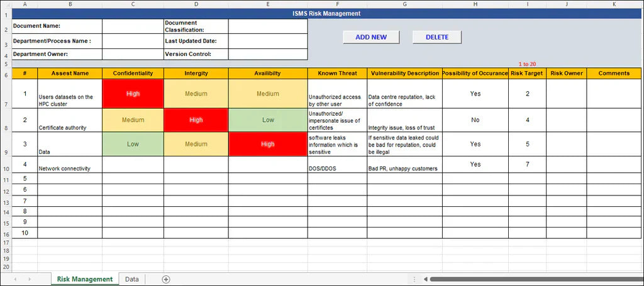Switch to the Data sheet tab
Viewport: 644px width, 286px height.
coord(132,279)
